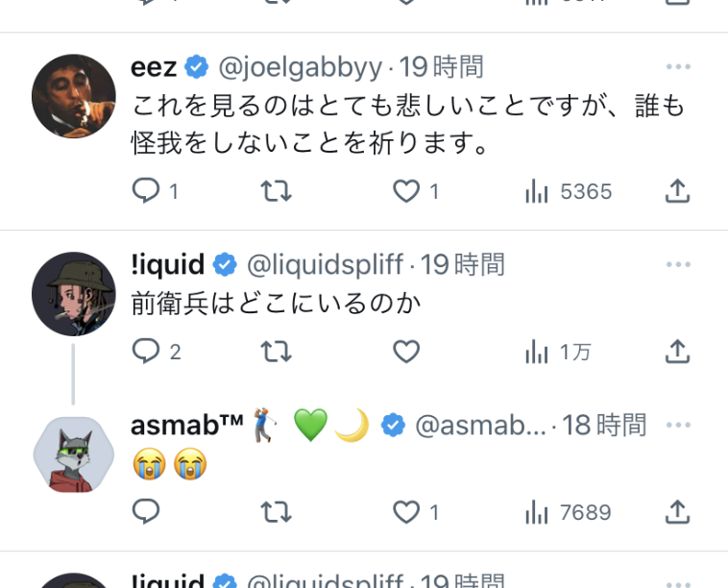Share !iquid's tweet

677,351
